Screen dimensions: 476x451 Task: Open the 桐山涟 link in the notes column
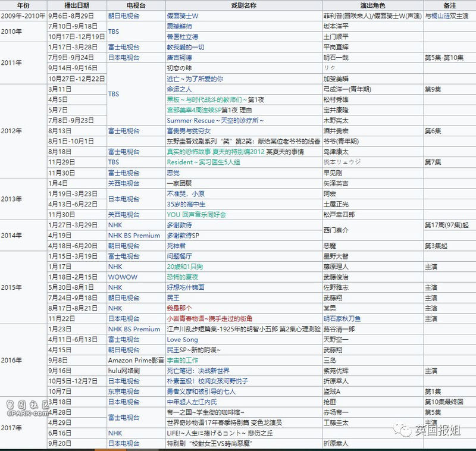[x=441, y=16]
